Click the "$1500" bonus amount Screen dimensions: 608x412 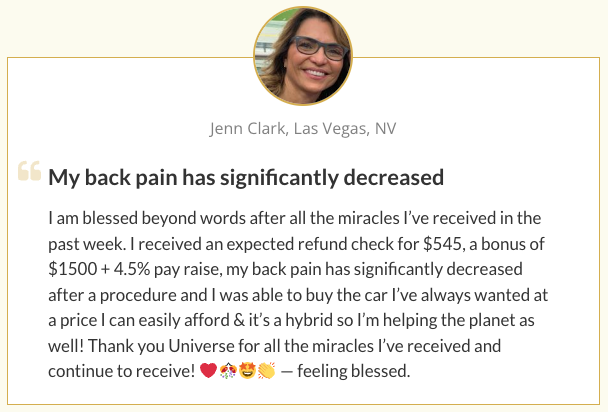point(71,269)
